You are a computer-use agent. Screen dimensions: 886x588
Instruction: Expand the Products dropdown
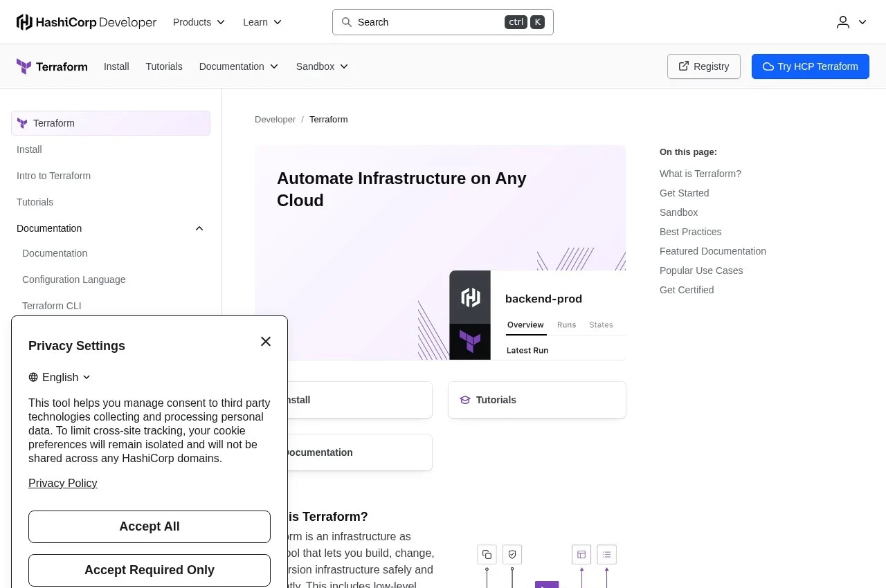point(199,22)
